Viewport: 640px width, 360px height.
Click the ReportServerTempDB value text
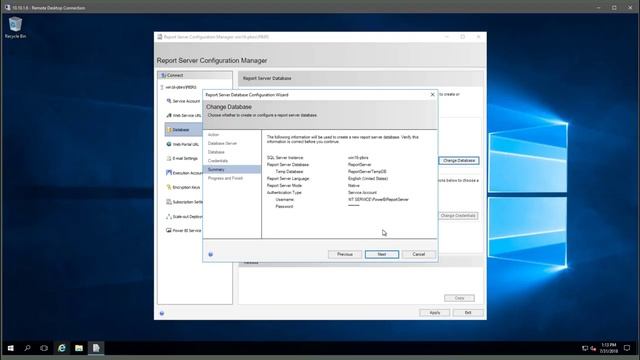pyautogui.click(x=367, y=171)
